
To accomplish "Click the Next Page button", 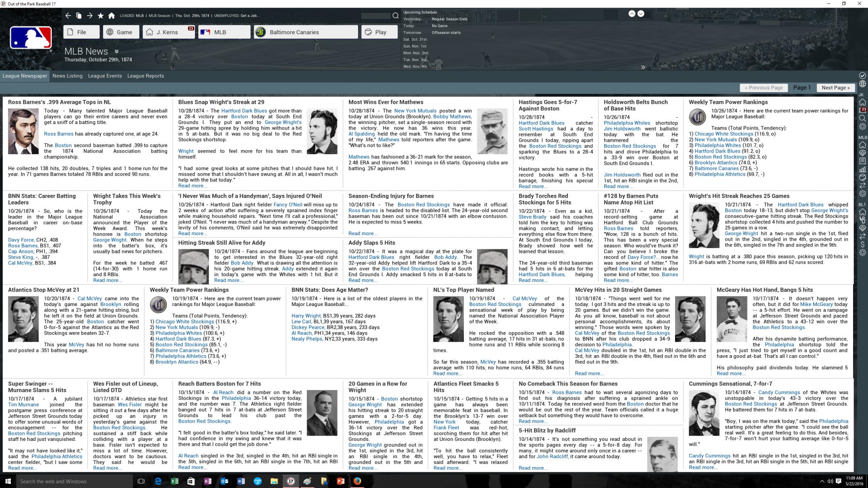I will [835, 88].
